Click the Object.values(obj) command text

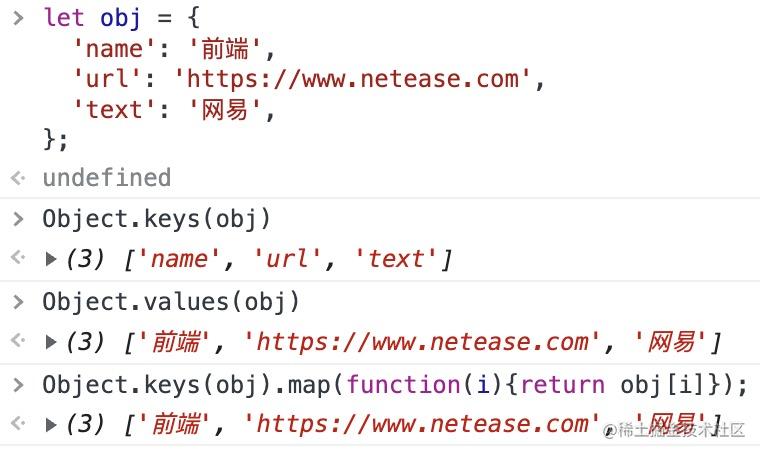tap(171, 302)
